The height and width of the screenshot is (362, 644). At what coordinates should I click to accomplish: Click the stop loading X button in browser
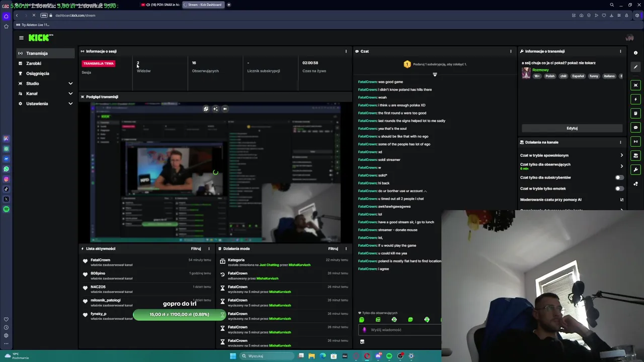coord(34,15)
